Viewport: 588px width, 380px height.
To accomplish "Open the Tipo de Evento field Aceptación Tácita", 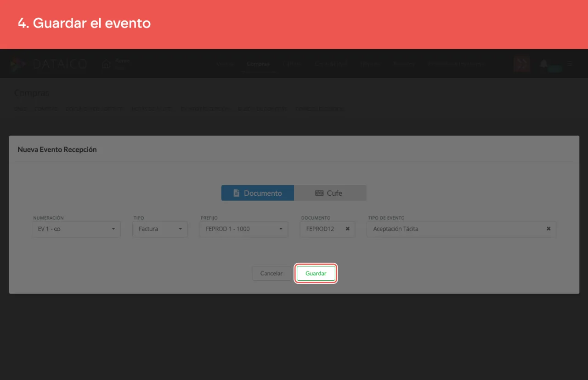I will click(x=461, y=229).
